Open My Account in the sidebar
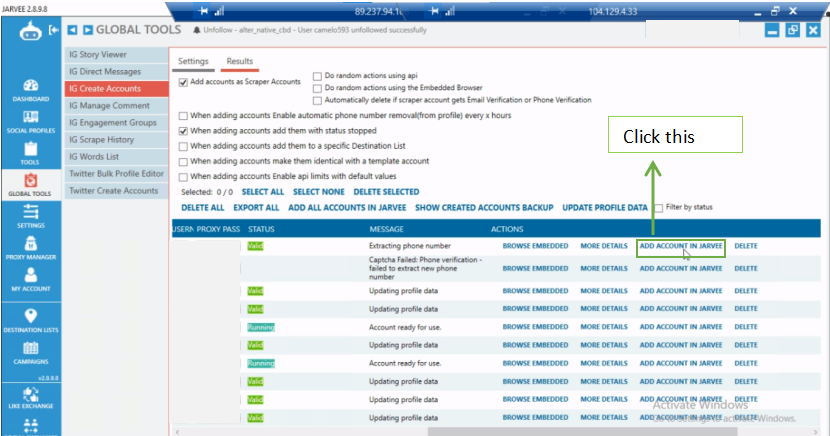830x436 pixels. pyautogui.click(x=31, y=279)
